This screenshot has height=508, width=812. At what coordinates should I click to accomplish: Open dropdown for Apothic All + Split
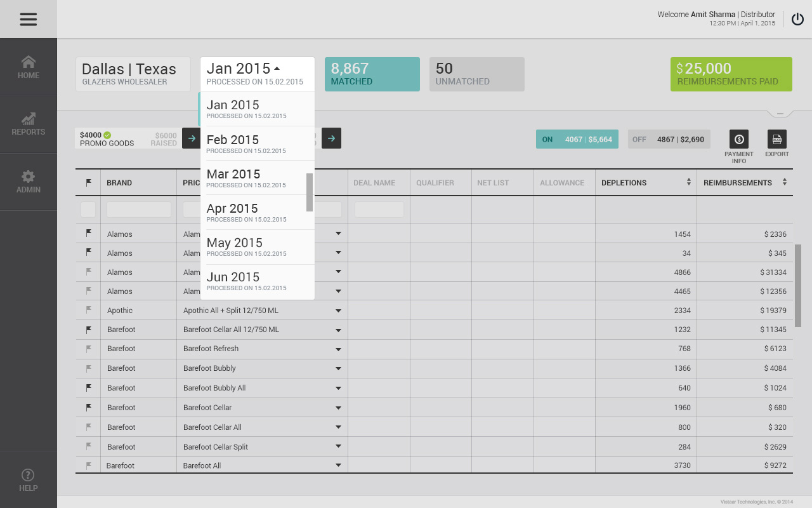coord(338,311)
